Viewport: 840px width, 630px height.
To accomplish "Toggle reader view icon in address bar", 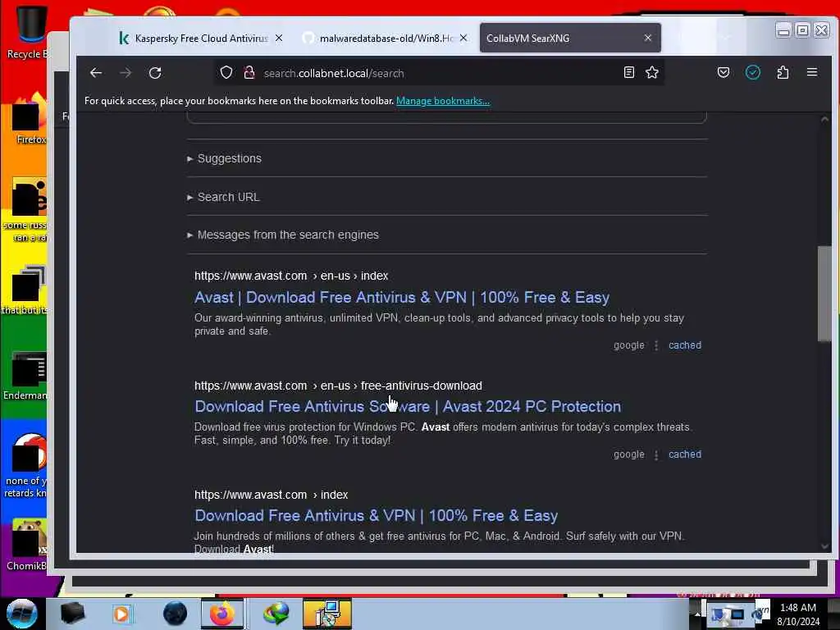I will [x=629, y=72].
